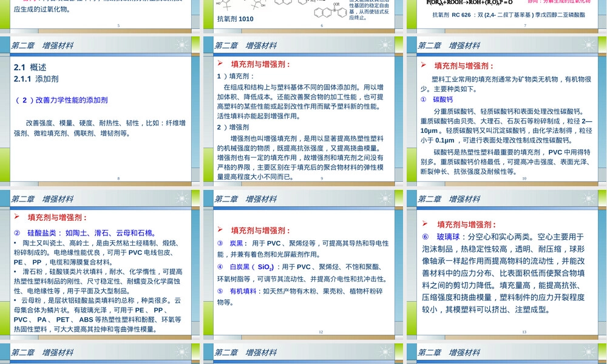Viewport: 607px width, 364px height.
Task: Click the '滑石粉' bullet paragraph on slide 11
Action: click(x=98, y=281)
